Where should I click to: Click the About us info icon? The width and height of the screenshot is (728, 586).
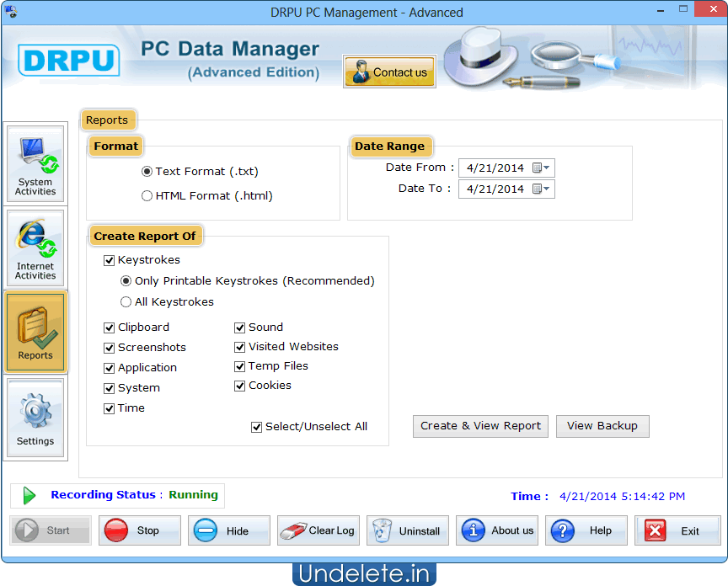tap(473, 530)
